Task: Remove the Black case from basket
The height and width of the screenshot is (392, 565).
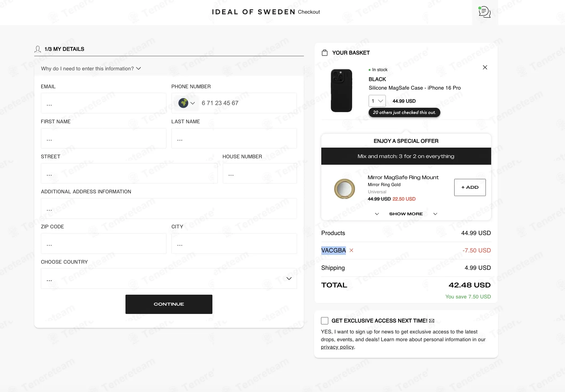Action: click(x=485, y=67)
